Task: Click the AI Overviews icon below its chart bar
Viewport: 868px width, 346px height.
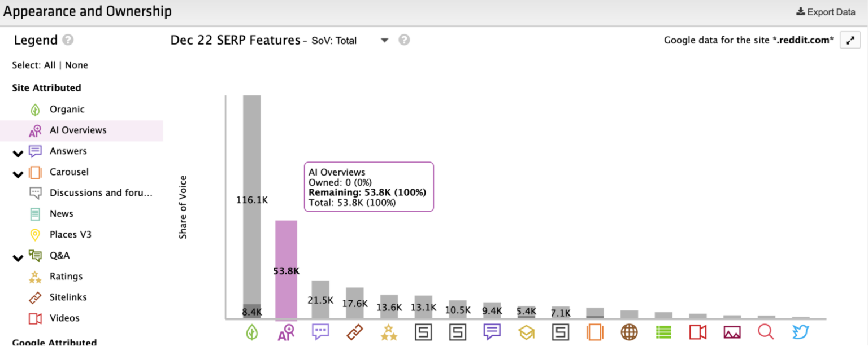Action: [286, 332]
